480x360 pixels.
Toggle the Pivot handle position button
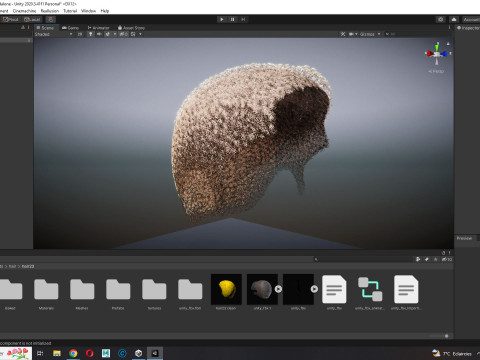10,19
